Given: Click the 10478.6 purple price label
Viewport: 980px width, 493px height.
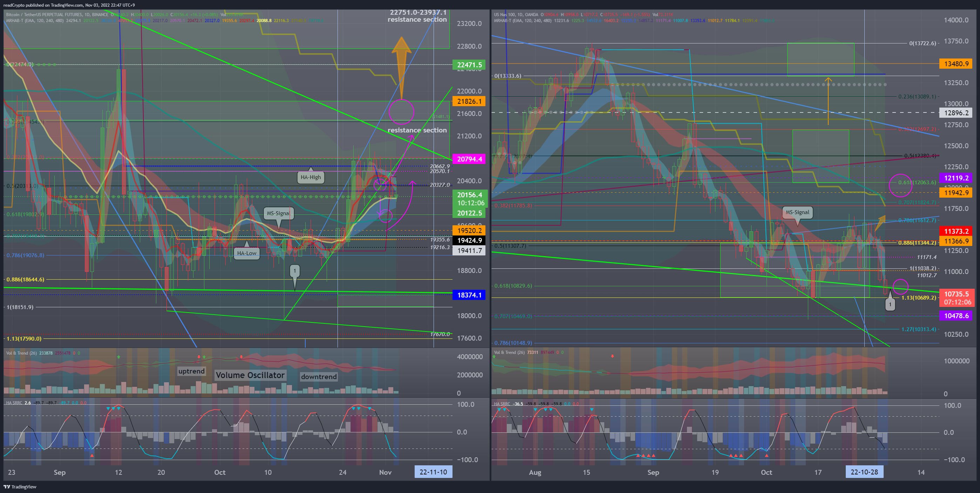Looking at the screenshot, I should point(956,315).
